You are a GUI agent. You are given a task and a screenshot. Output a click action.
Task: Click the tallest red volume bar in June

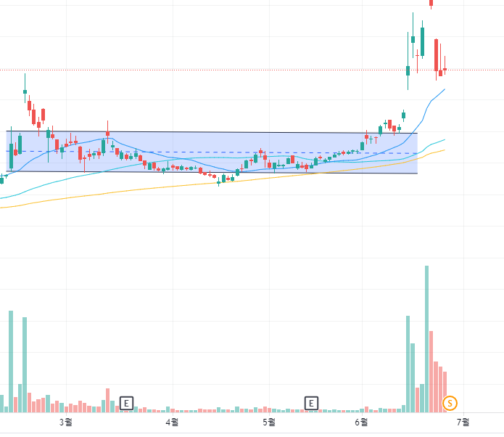pos(431,372)
